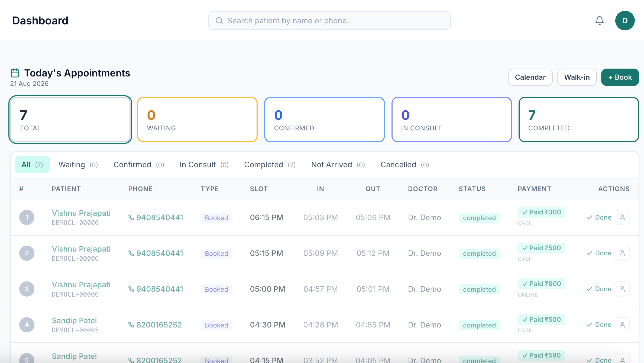The width and height of the screenshot is (644, 363).
Task: Click Dr. Demo in row 3
Action: pos(425,289)
